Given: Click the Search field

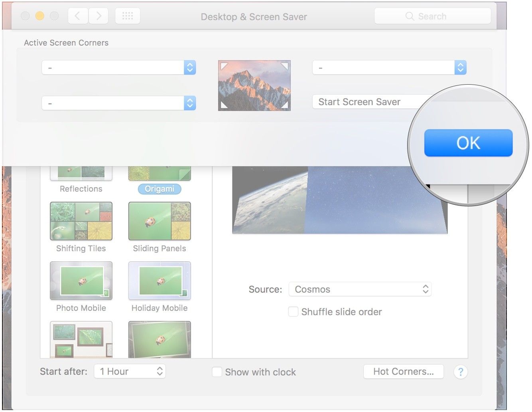Looking at the screenshot, I should pyautogui.click(x=432, y=16).
